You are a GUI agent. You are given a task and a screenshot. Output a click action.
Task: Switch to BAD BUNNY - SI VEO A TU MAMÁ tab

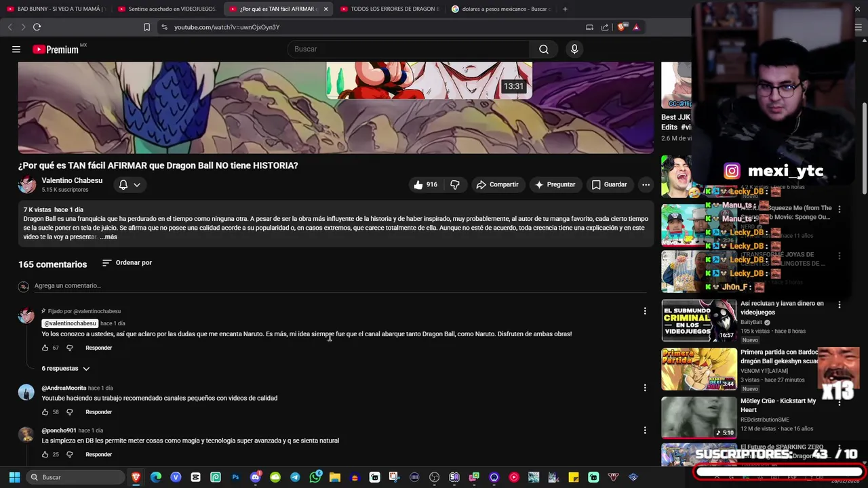click(x=56, y=9)
